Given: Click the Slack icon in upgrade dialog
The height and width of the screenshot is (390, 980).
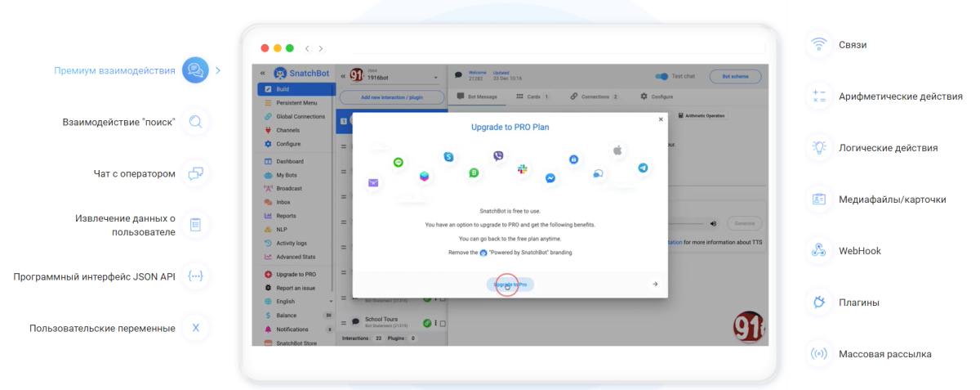Looking at the screenshot, I should 523,168.
